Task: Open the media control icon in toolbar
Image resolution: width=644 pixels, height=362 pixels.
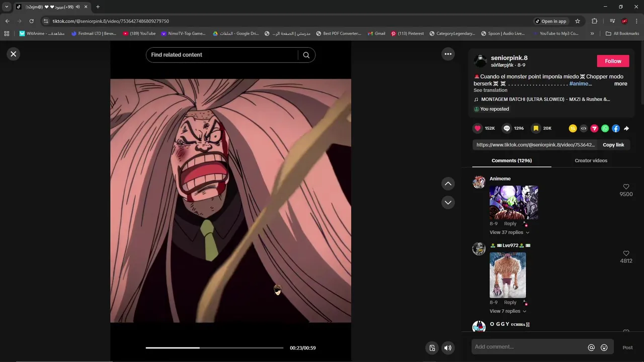Action: (x=612, y=21)
